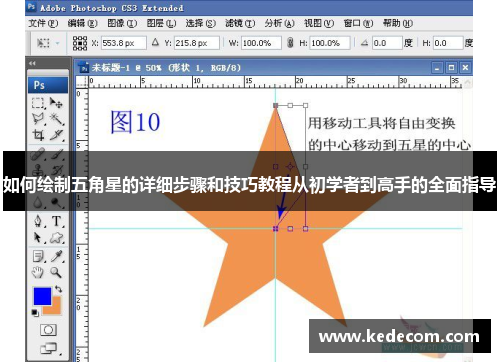
Task: Toggle relative positioning triangle between X and Y
Action: click(155, 43)
